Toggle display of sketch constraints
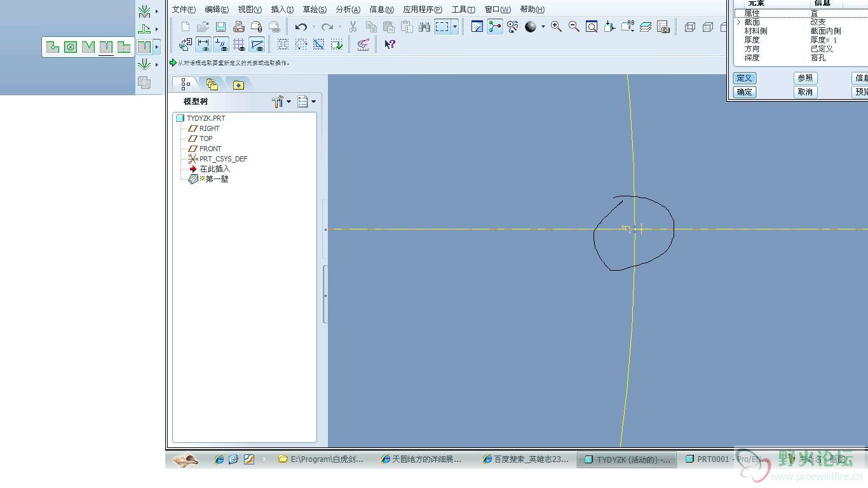The height and width of the screenshot is (488, 868). point(221,44)
